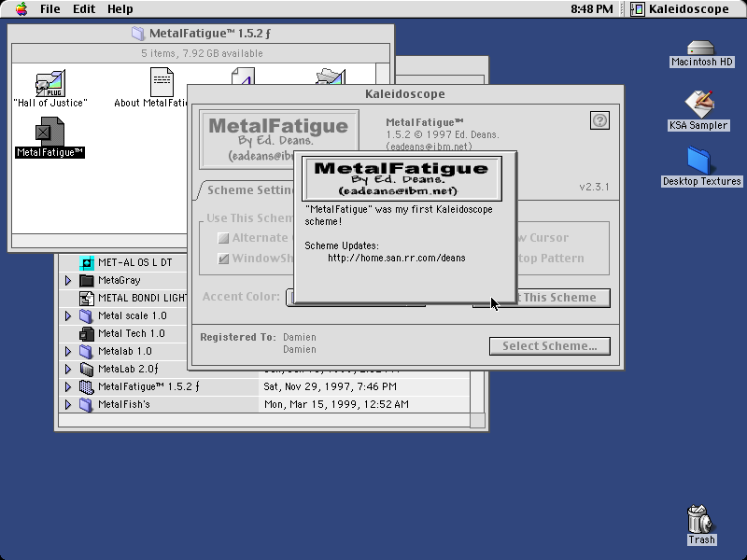Click the Metal Tech 1.0 file icon
Viewport: 747px width, 560px height.
pyautogui.click(x=87, y=333)
